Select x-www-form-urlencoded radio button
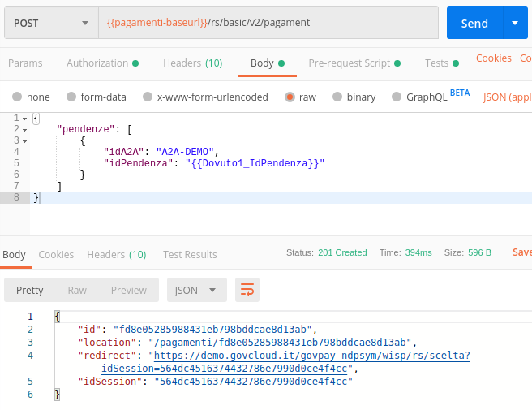Image resolution: width=532 pixels, height=410 pixels. 148,97
